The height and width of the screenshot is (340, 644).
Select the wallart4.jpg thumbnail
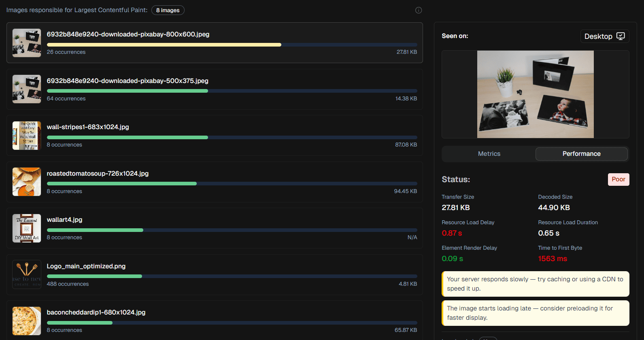27,228
